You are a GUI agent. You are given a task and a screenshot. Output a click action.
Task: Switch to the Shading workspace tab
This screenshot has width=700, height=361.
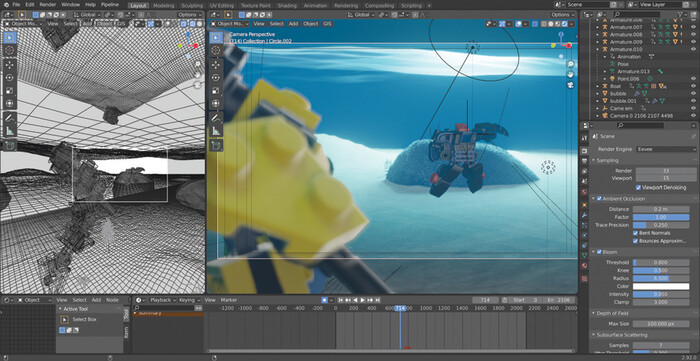point(287,6)
